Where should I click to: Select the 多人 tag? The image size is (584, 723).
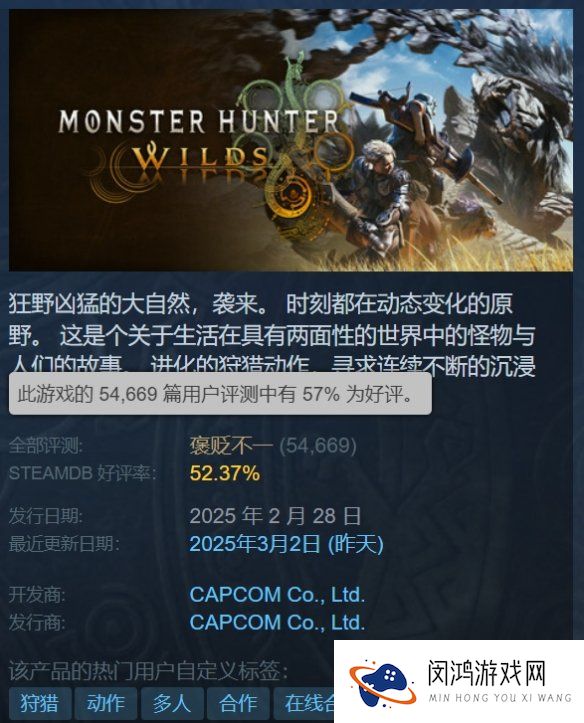click(172, 704)
